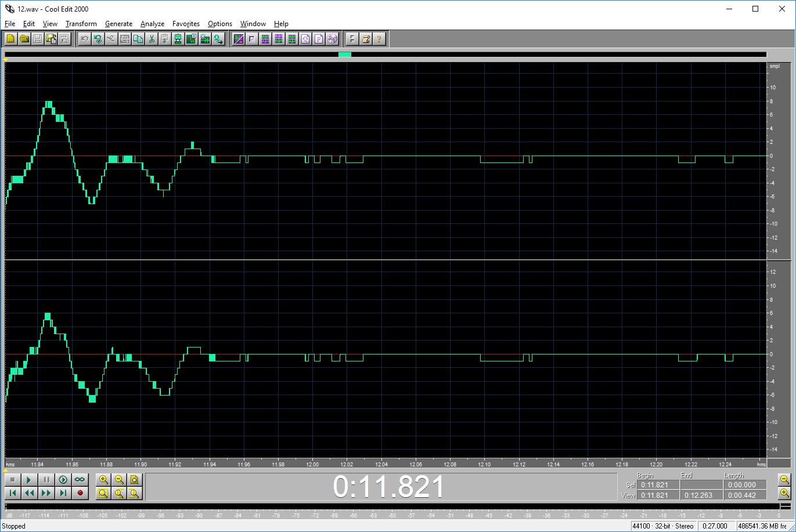Image resolution: width=796 pixels, height=532 pixels.
Task: Click the Fast Forward transport button
Action: point(46,493)
